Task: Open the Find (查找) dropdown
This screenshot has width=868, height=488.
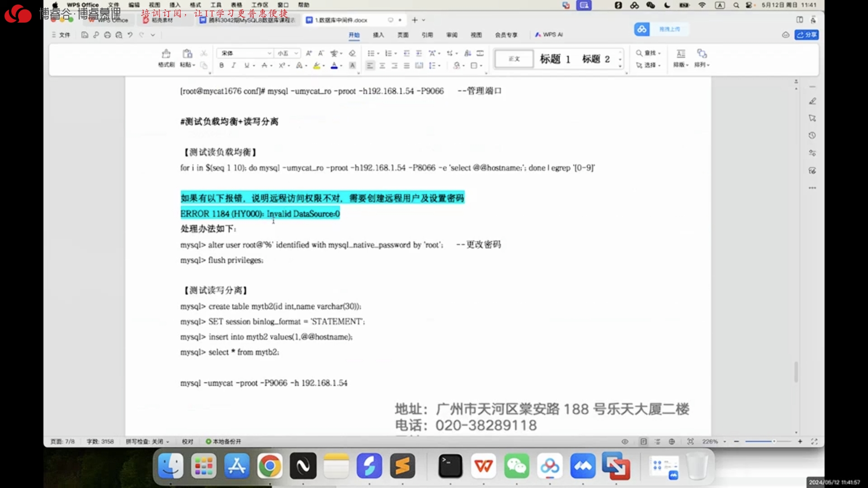Action: click(x=649, y=53)
